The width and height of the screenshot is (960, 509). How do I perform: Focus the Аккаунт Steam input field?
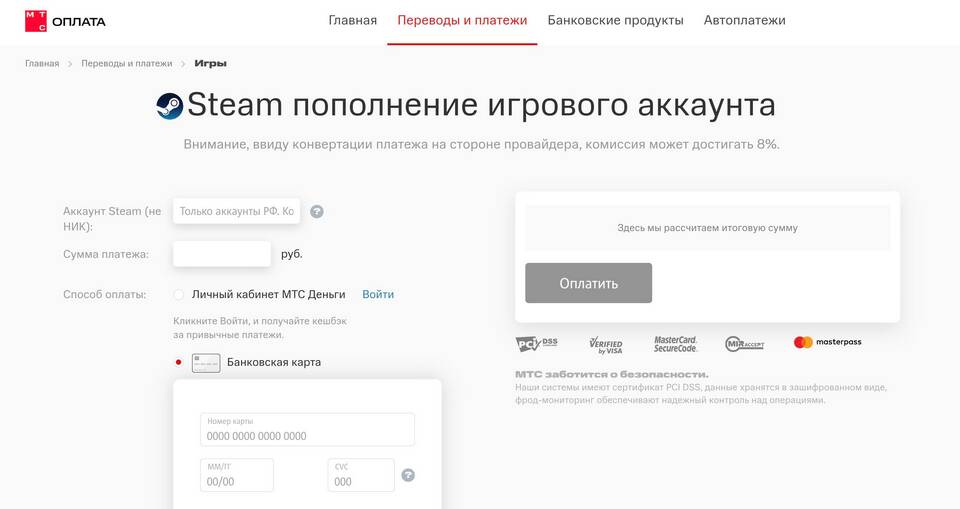pos(236,211)
